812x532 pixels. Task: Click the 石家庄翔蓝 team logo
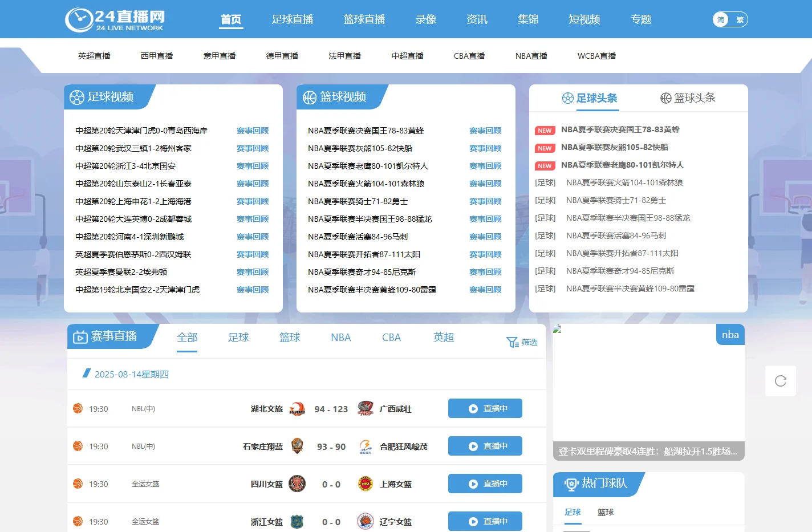297,446
